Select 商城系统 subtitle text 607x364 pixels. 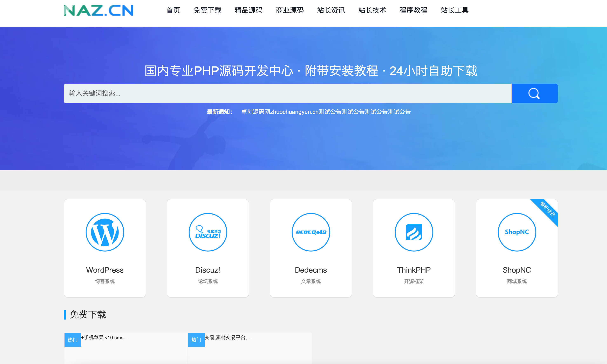(517, 281)
